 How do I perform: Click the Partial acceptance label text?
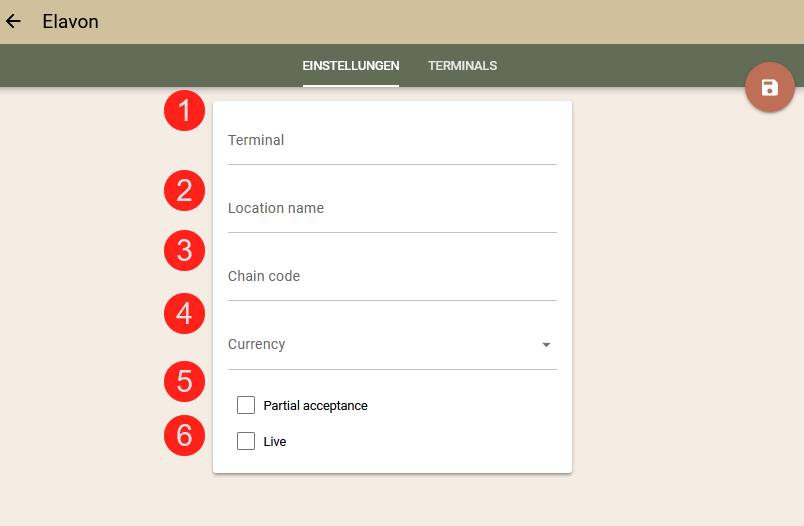pos(315,406)
